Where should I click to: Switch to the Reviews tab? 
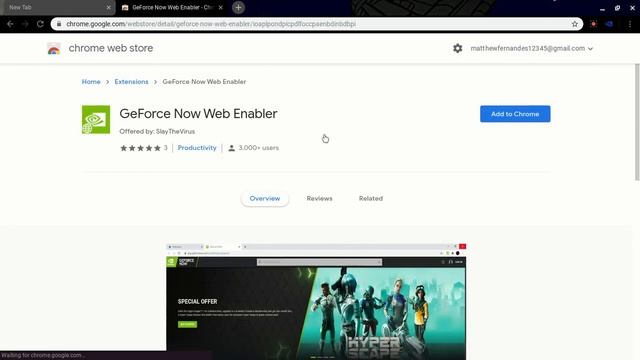click(320, 198)
